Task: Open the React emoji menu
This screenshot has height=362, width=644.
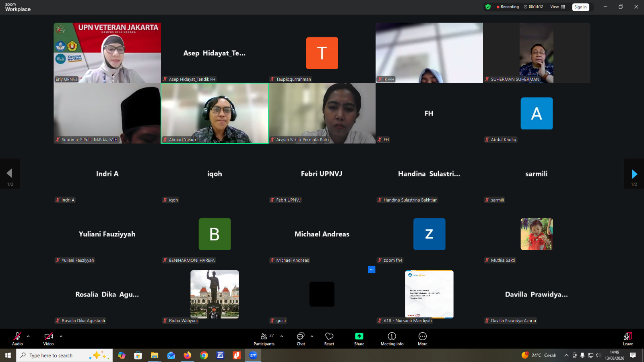Action: (329, 339)
